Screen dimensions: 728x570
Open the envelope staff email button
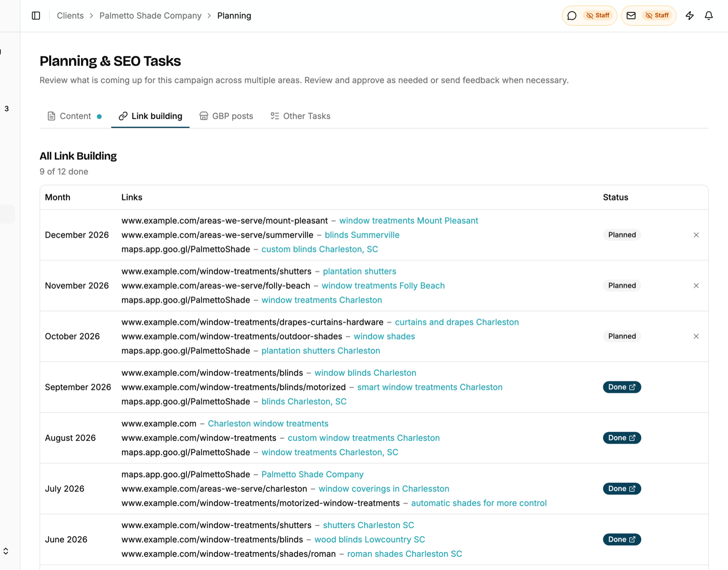(648, 16)
